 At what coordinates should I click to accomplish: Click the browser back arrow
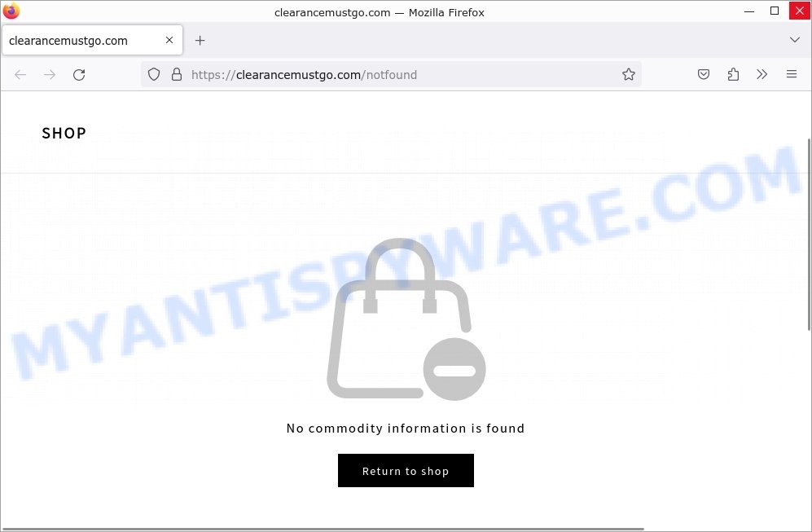tap(20, 75)
